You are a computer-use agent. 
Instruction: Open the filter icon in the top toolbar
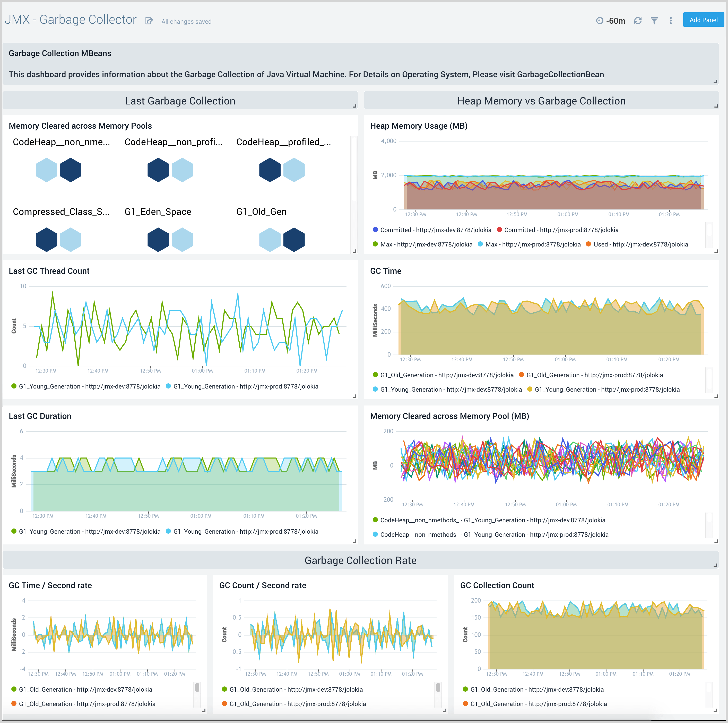(655, 21)
